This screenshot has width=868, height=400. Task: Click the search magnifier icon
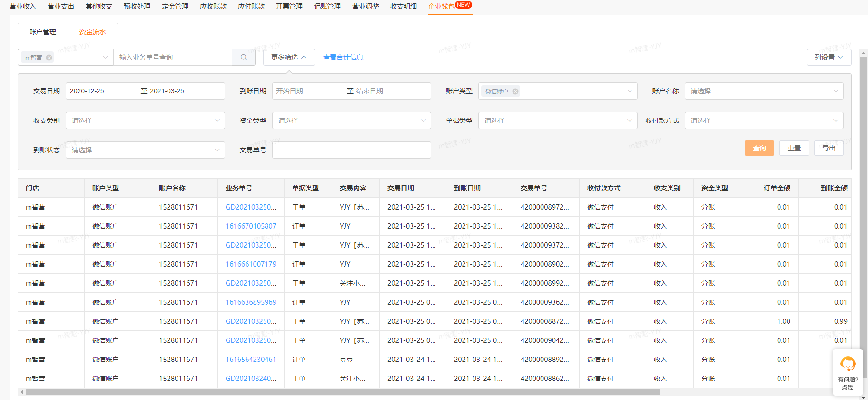244,57
